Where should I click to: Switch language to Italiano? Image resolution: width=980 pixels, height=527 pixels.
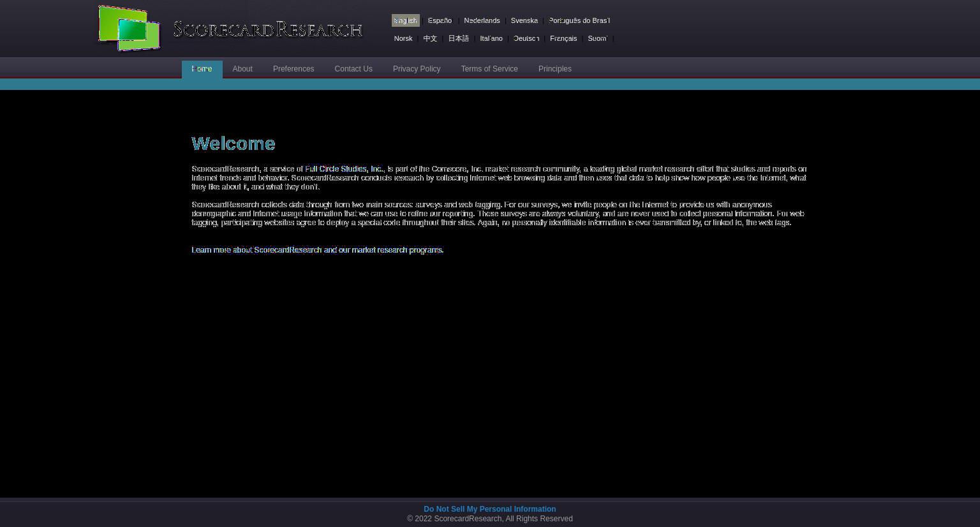pyautogui.click(x=491, y=38)
